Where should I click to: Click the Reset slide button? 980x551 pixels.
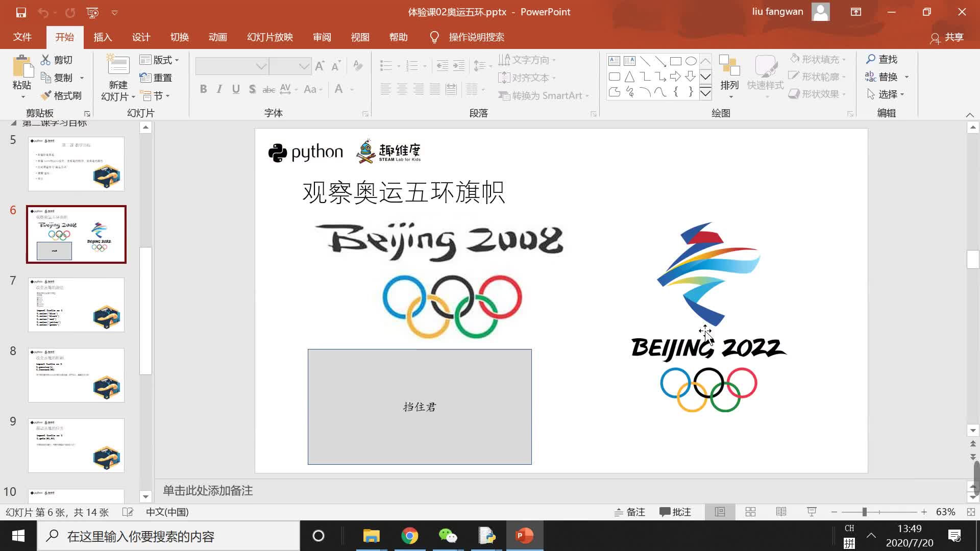[x=156, y=78]
